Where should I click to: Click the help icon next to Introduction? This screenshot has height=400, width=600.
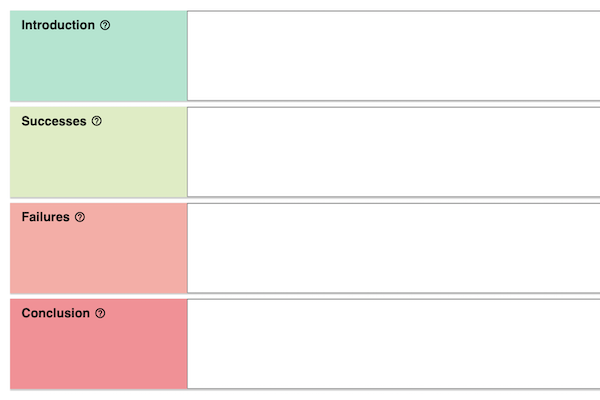105,25
